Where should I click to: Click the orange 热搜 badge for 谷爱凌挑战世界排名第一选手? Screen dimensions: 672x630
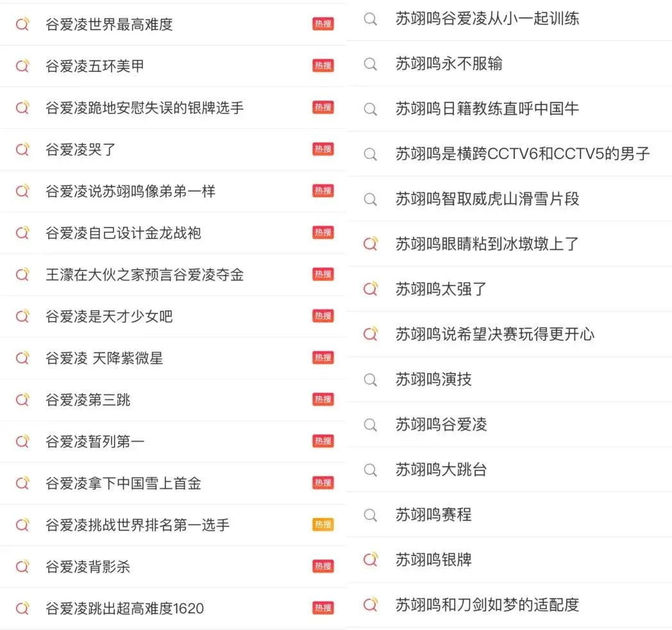click(x=323, y=525)
